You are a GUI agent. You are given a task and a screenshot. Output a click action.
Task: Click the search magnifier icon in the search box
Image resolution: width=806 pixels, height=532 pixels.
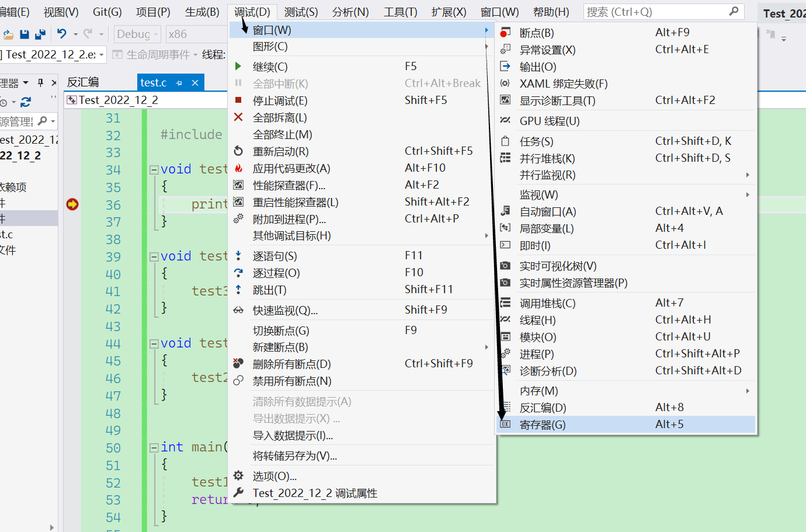[734, 11]
